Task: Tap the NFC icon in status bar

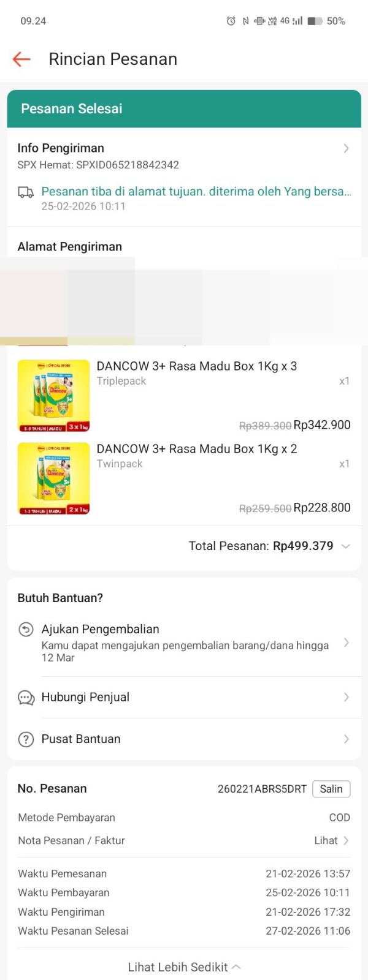Action: pyautogui.click(x=245, y=21)
